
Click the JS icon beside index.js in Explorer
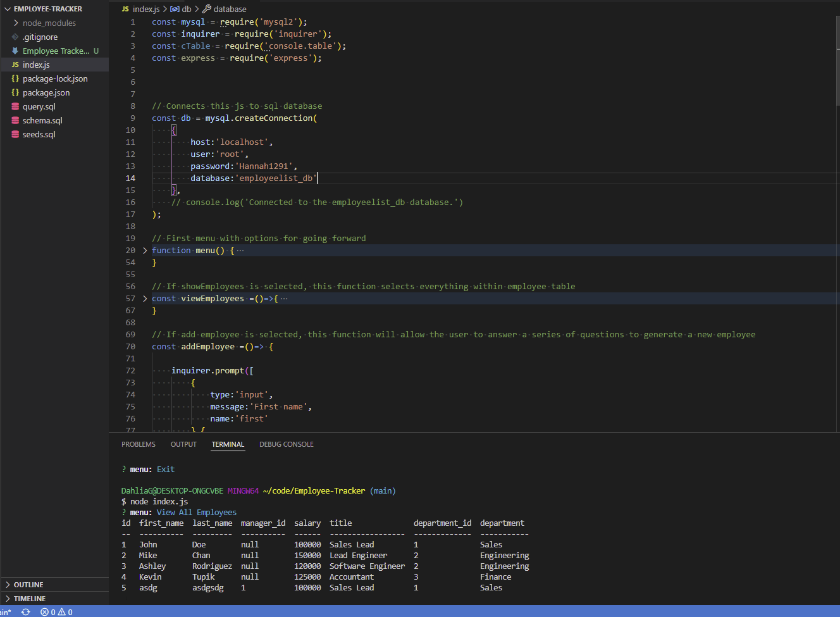(14, 65)
